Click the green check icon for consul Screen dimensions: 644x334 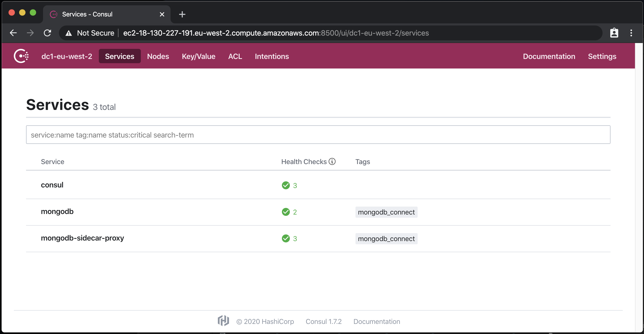286,185
